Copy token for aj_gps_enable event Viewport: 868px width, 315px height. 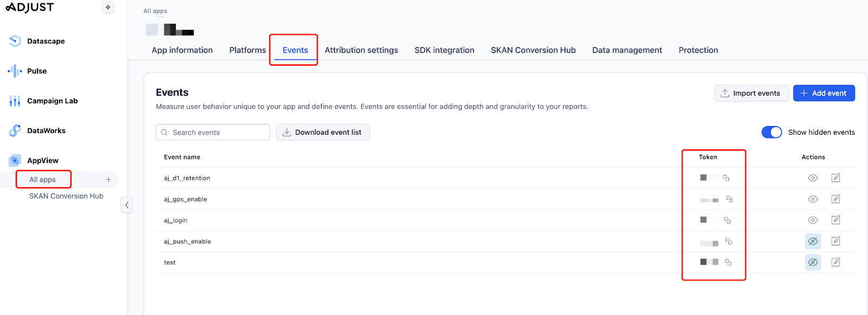(x=730, y=199)
